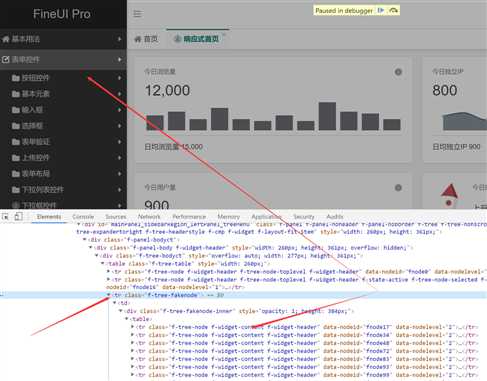
Task: Open the Application tab in DevTools
Action: [x=266, y=217]
